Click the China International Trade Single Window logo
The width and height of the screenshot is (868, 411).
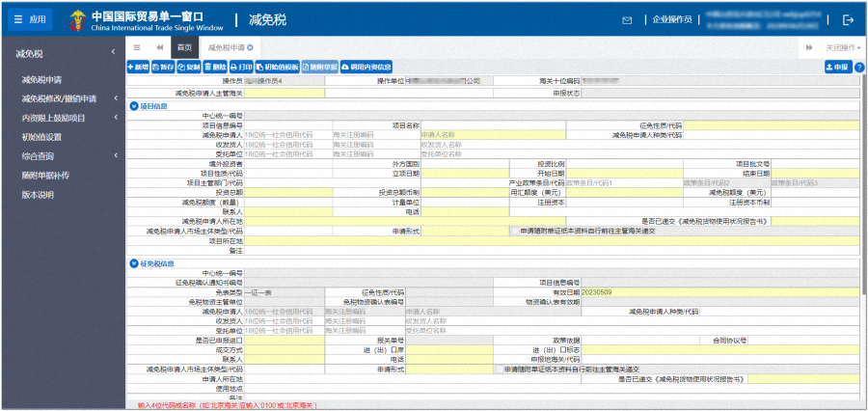coord(148,20)
